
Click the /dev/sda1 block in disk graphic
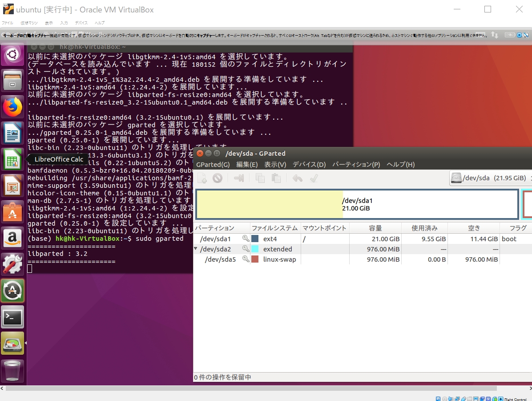[x=357, y=204]
